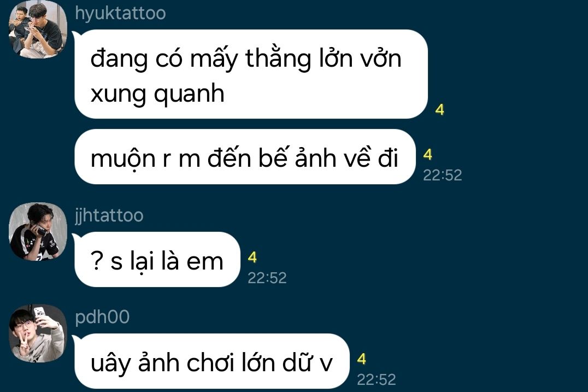Screen dimensions: 588x392
Task: Open pdh00's selfie avatar
Action: (38, 334)
